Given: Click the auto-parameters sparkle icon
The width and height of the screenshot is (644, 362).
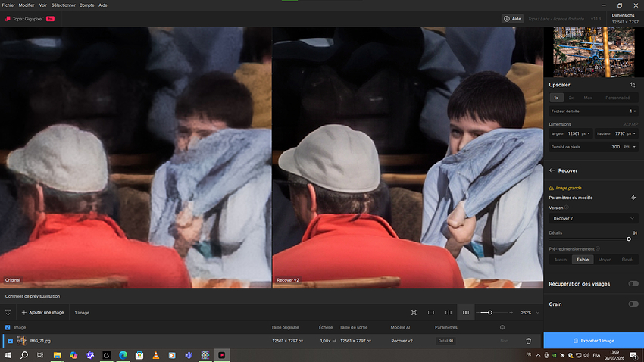Looking at the screenshot, I should pyautogui.click(x=633, y=198).
